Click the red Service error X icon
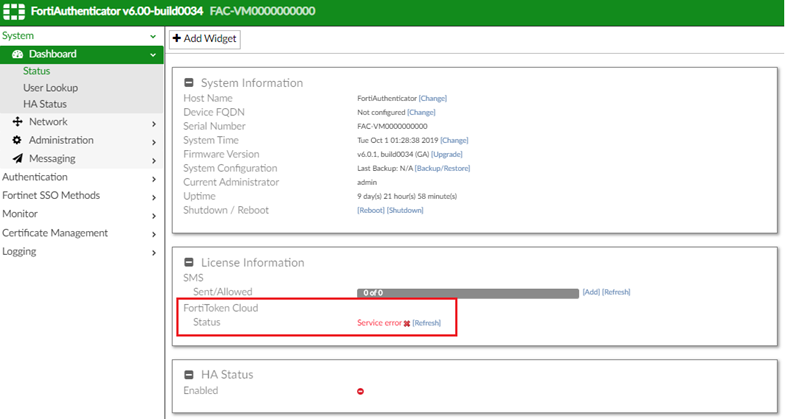785x419 pixels. pyautogui.click(x=407, y=323)
